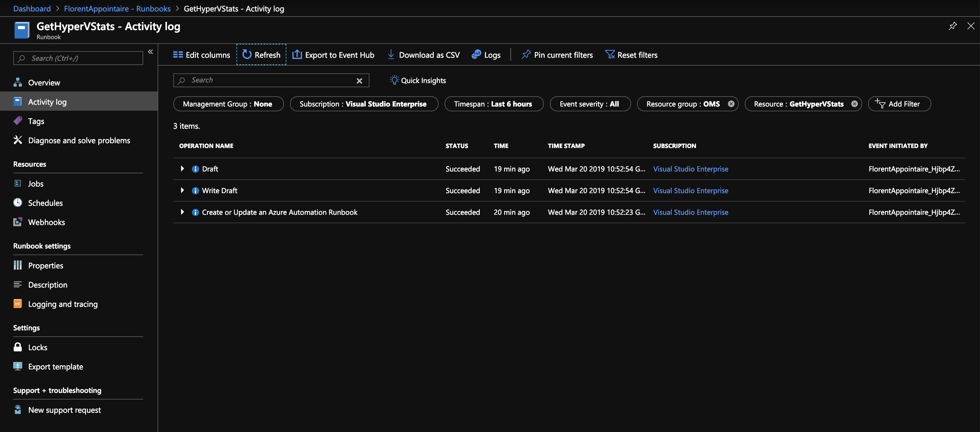Click New support request icon
This screenshot has height=432, width=980.
coord(17,409)
